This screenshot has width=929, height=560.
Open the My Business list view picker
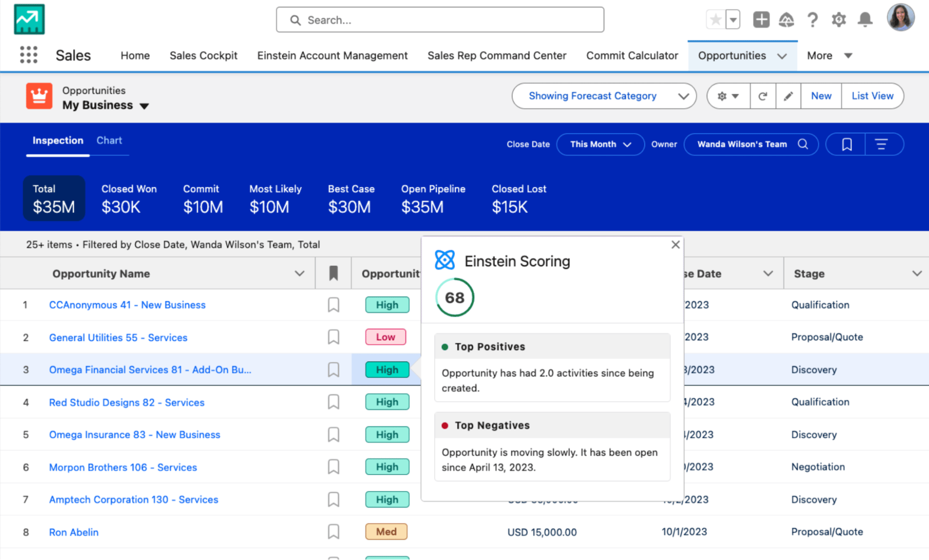tap(105, 105)
